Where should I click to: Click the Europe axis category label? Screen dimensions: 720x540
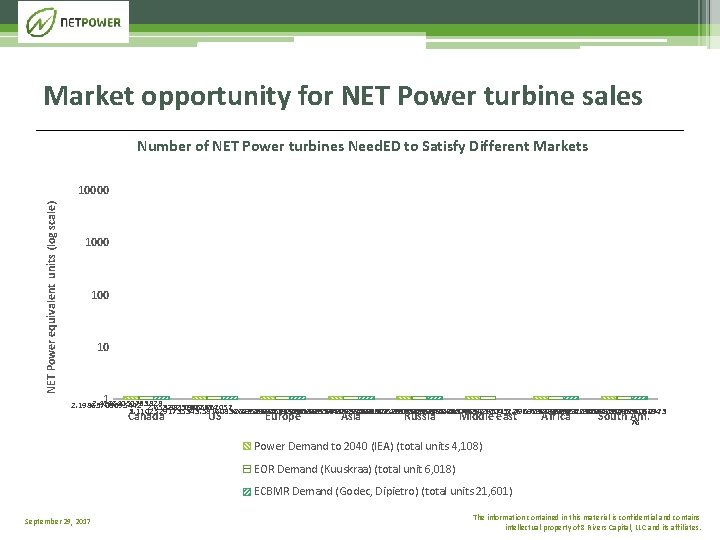pos(283,417)
